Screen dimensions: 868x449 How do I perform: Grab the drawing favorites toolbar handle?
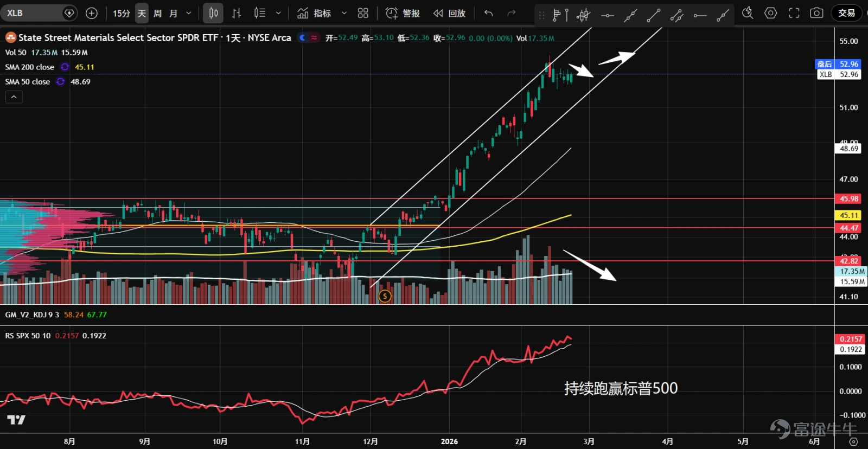[541, 15]
